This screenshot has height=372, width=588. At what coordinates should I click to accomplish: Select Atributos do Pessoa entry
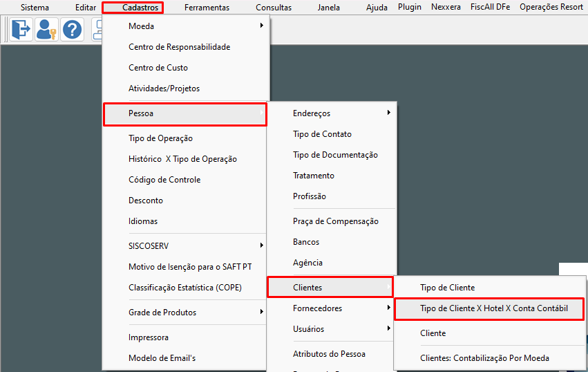click(x=332, y=353)
